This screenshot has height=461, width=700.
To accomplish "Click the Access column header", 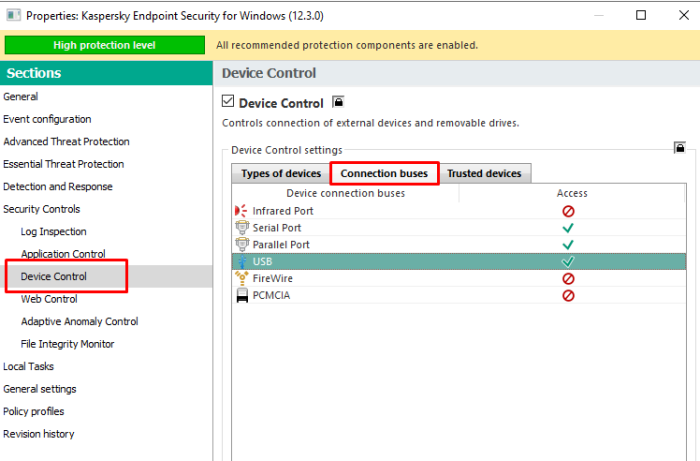I will click(x=572, y=193).
